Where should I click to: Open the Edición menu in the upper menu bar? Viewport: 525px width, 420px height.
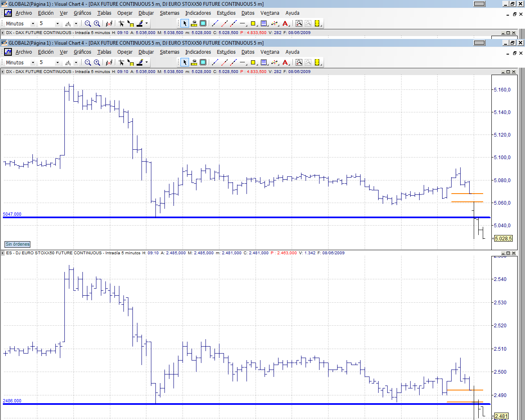click(46, 13)
